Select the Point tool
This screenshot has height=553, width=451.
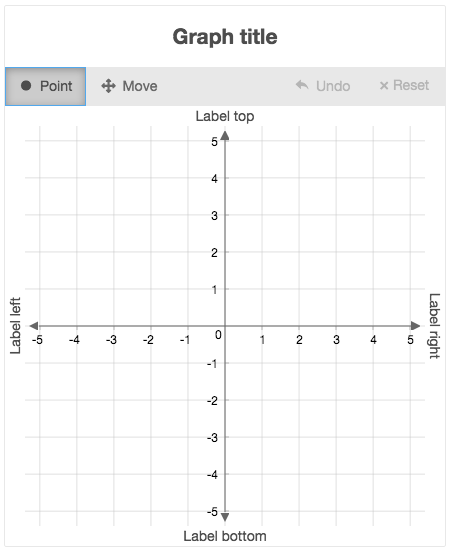pyautogui.click(x=45, y=86)
